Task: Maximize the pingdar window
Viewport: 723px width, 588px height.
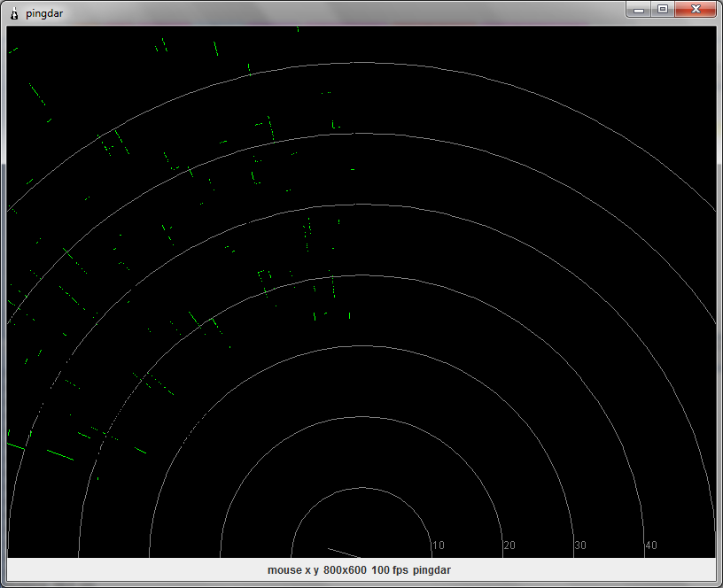Action: 663,10
